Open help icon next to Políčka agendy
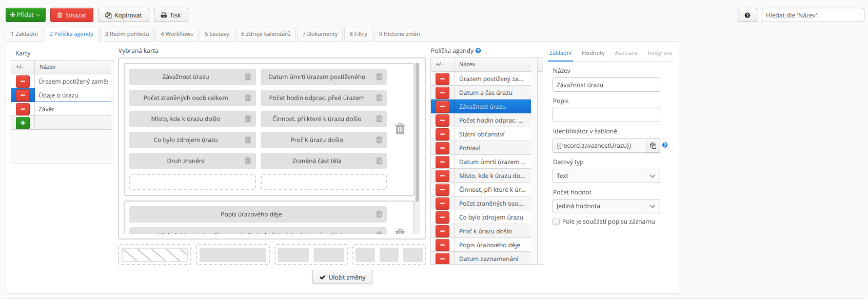Viewport: 868px width, 299px height. pos(478,51)
